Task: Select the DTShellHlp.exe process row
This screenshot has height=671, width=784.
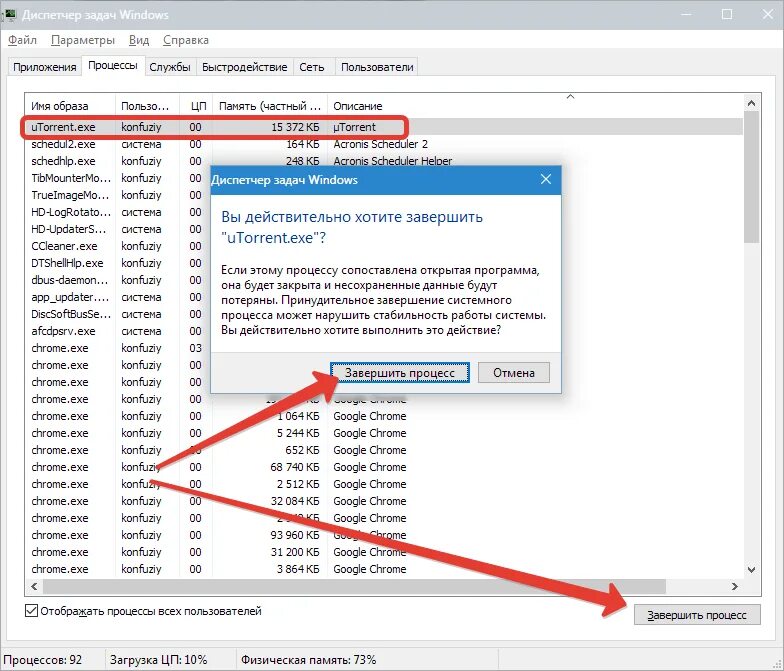Action: [118, 263]
